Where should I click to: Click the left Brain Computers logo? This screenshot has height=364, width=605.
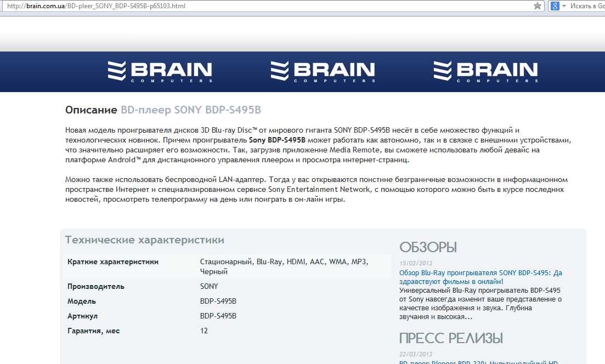point(160,71)
